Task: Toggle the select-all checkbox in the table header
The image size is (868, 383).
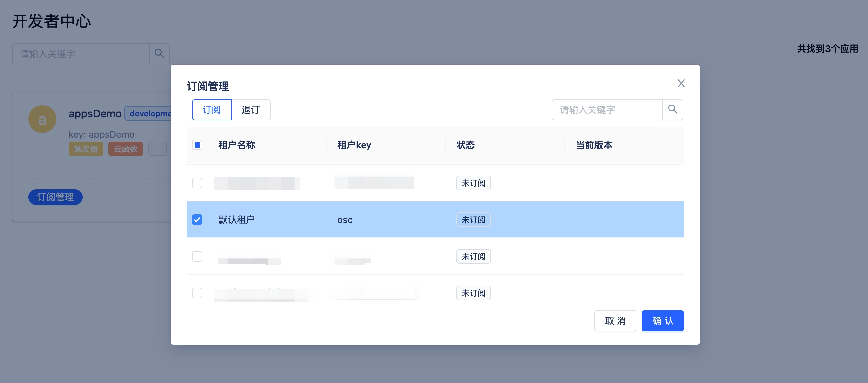Action: pos(197,145)
